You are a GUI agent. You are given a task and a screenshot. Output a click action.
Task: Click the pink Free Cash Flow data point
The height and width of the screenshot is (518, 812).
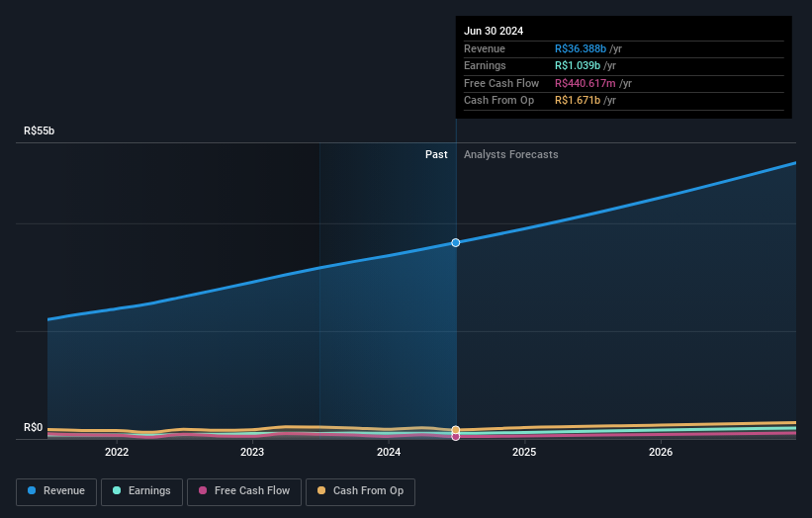pos(456,437)
